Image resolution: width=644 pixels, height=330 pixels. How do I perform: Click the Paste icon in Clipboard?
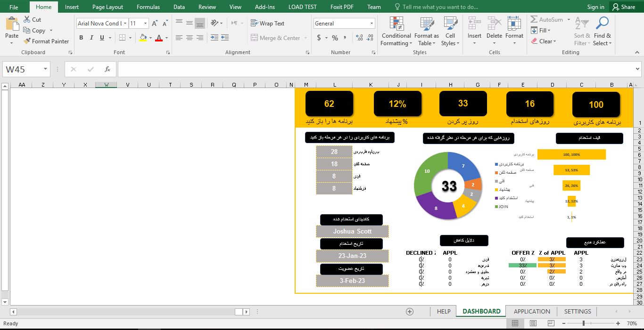pyautogui.click(x=12, y=24)
